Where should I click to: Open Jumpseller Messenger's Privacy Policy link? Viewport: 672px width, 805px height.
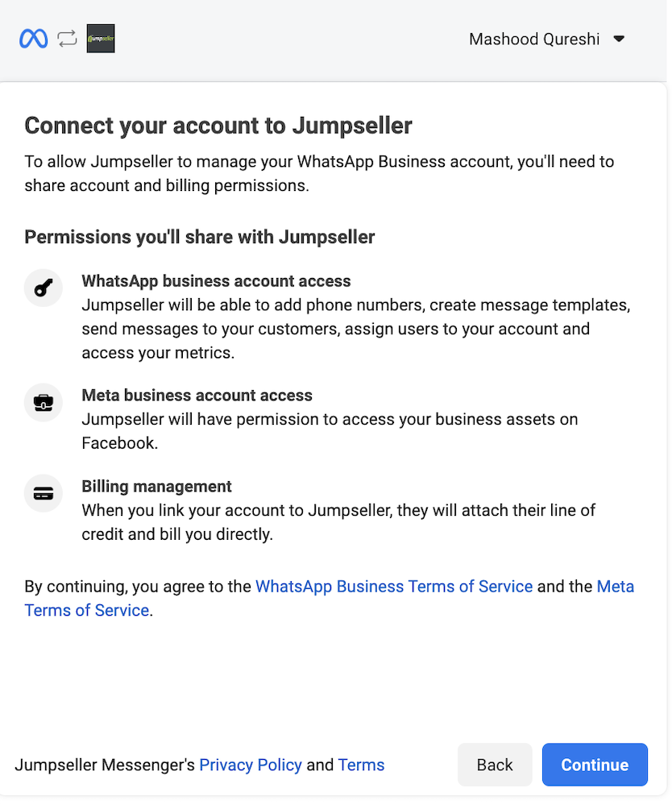tap(251, 765)
